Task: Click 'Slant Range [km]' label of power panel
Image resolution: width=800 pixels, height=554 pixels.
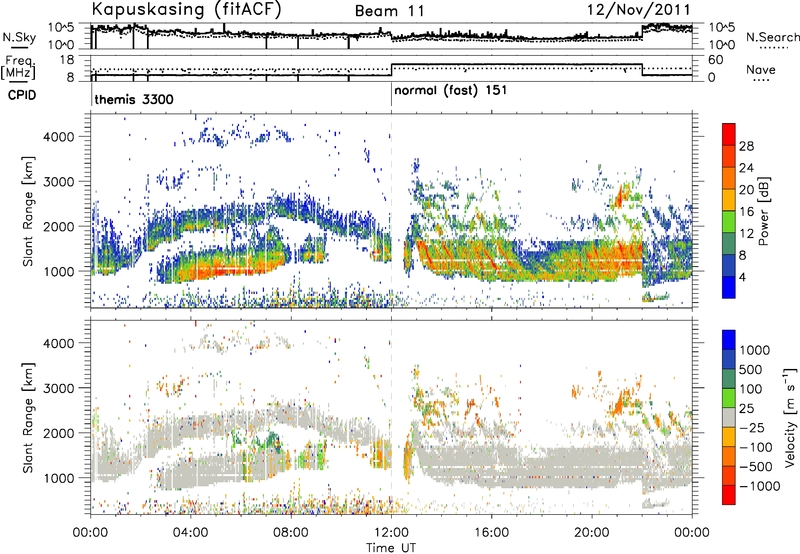Action: point(28,212)
